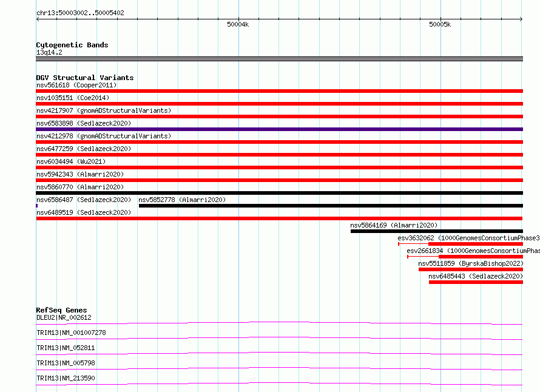Click the magenta TRIM13 NM_052811 transcript line

[279, 353]
